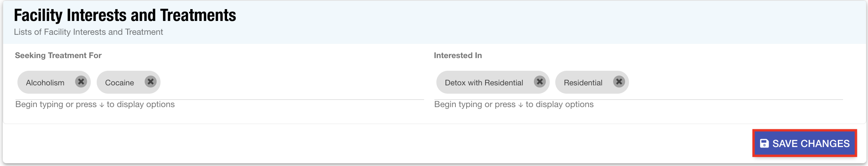This screenshot has height=166, width=868.
Task: Click the floppy disk icon on Save Changes
Action: coord(764,143)
